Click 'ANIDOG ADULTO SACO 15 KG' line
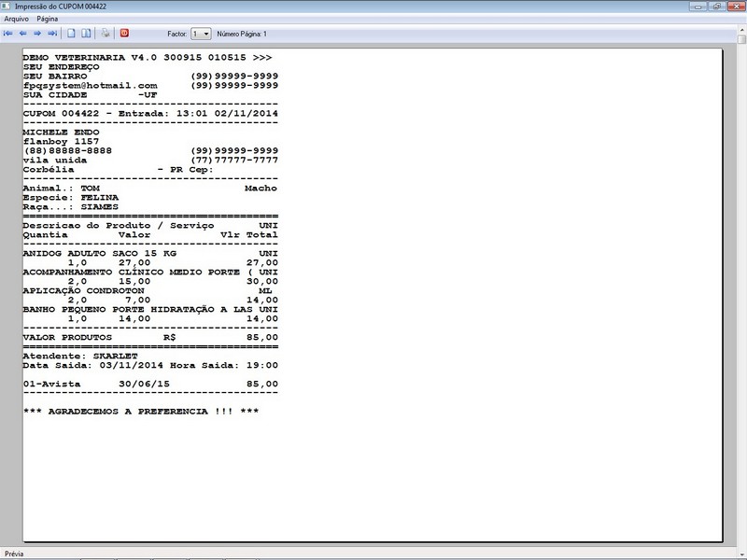 pos(150,253)
